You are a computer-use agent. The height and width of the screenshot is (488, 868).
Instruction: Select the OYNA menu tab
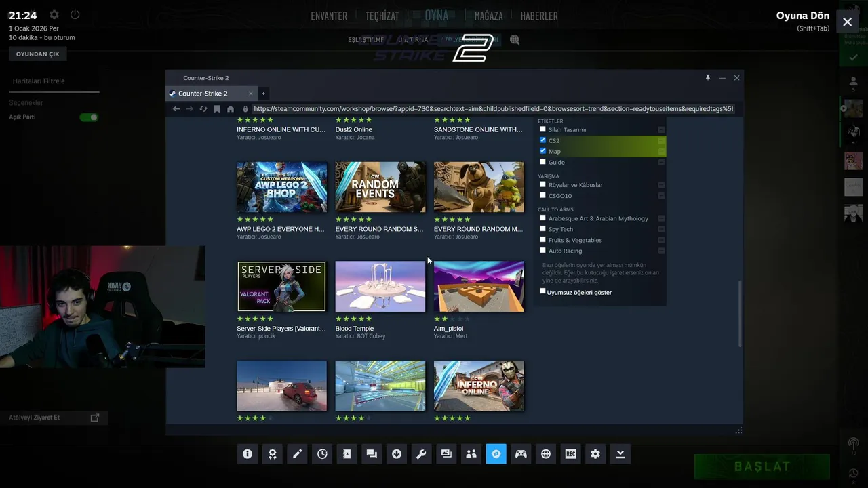tap(437, 15)
